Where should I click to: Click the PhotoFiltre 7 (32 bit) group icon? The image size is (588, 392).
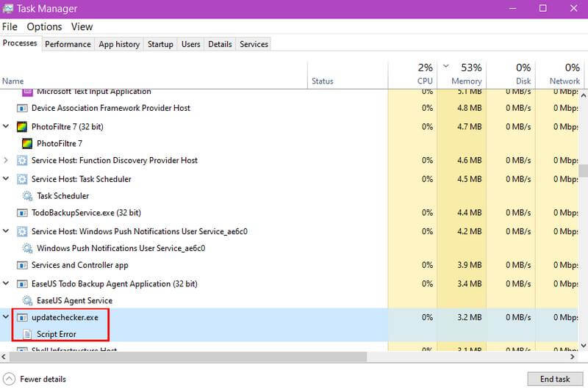pyautogui.click(x=22, y=127)
